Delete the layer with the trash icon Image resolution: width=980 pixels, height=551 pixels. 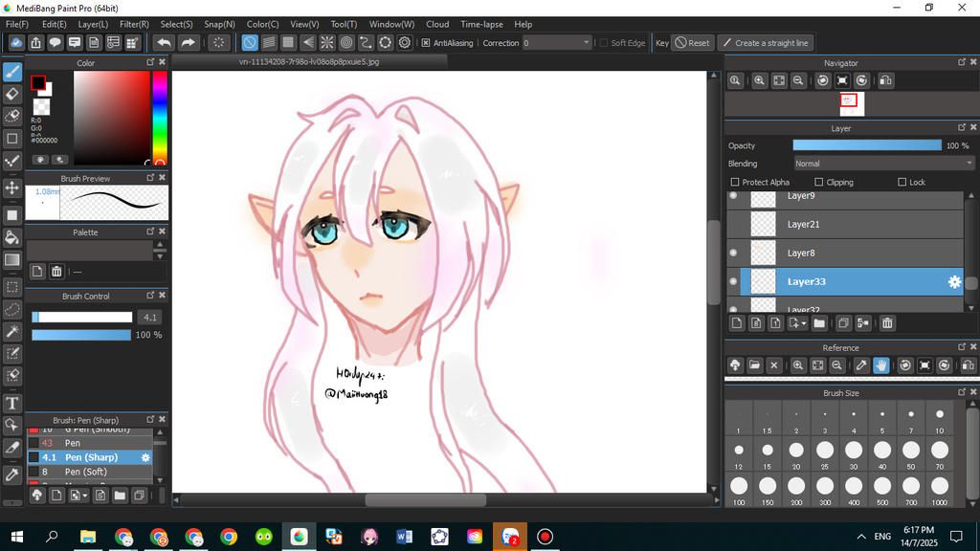click(x=887, y=323)
